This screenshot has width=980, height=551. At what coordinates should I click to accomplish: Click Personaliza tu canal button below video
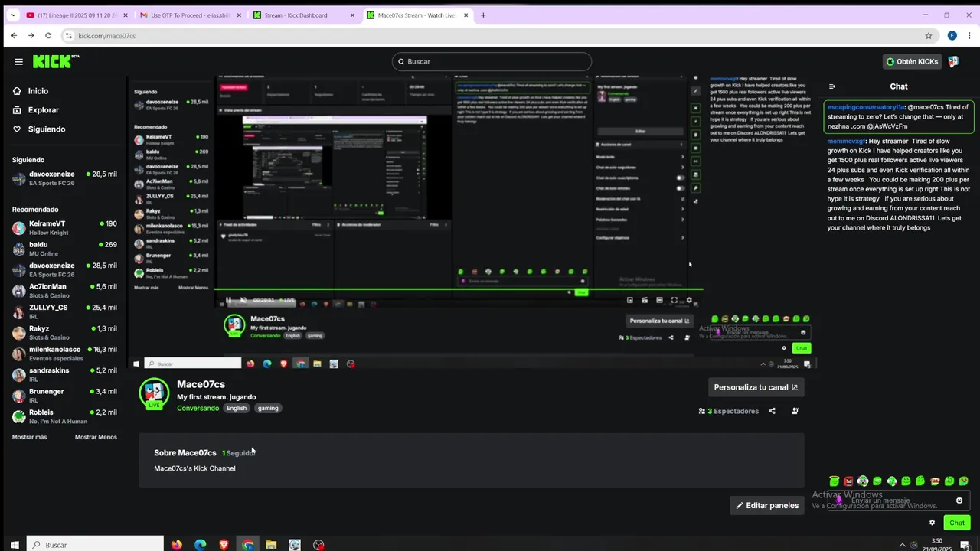(756, 387)
